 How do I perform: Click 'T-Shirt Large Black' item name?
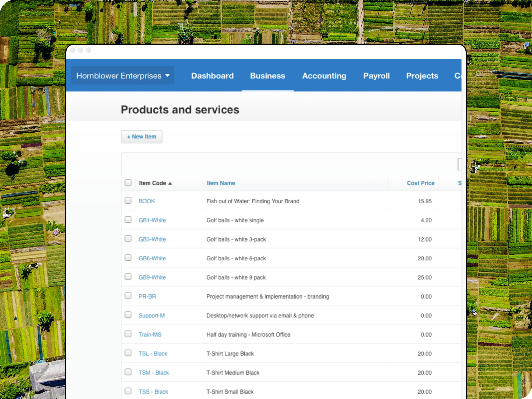[x=230, y=354]
